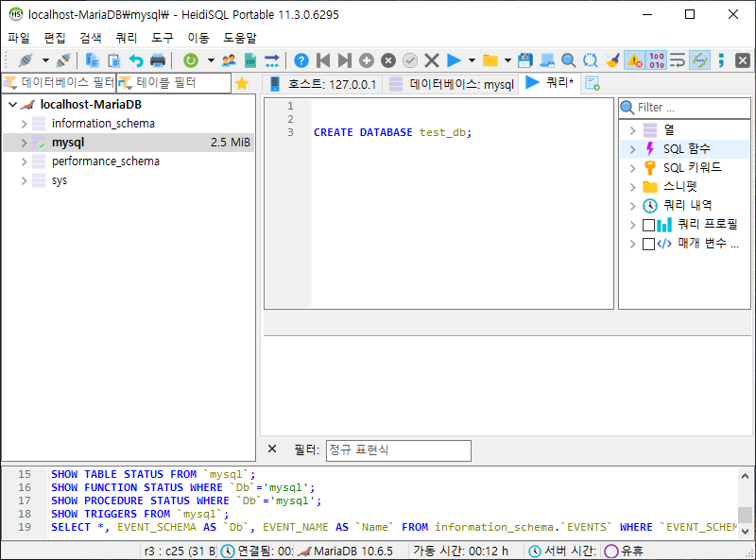Image resolution: width=756 pixels, height=560 pixels.
Task: Expand the 스니펫 helper node
Action: point(633,187)
